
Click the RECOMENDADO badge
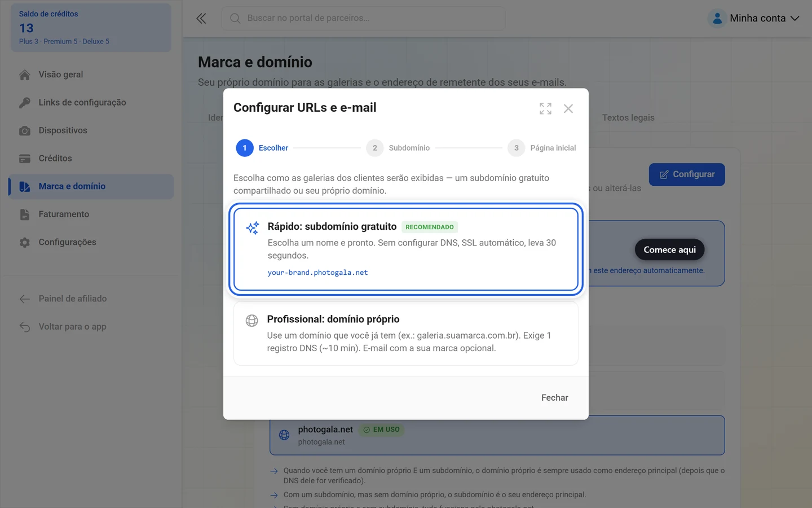point(430,227)
